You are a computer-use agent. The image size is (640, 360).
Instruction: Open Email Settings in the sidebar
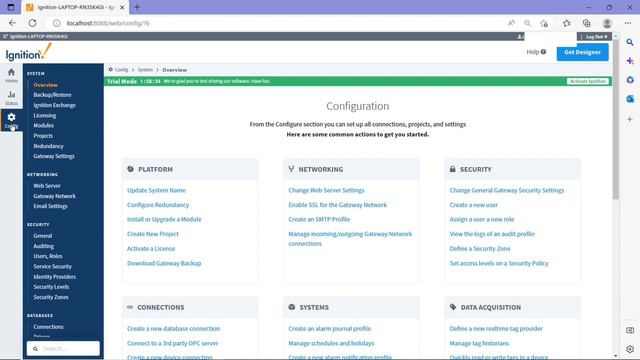[x=50, y=206]
